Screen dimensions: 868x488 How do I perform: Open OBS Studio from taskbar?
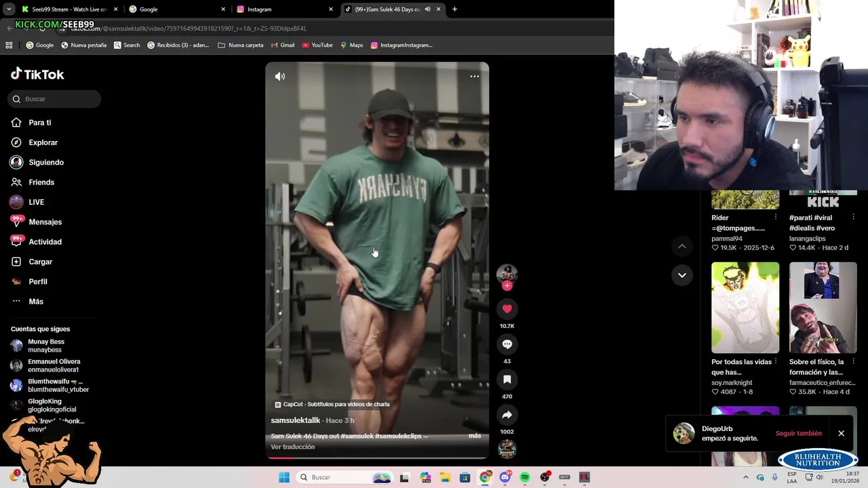point(545,477)
